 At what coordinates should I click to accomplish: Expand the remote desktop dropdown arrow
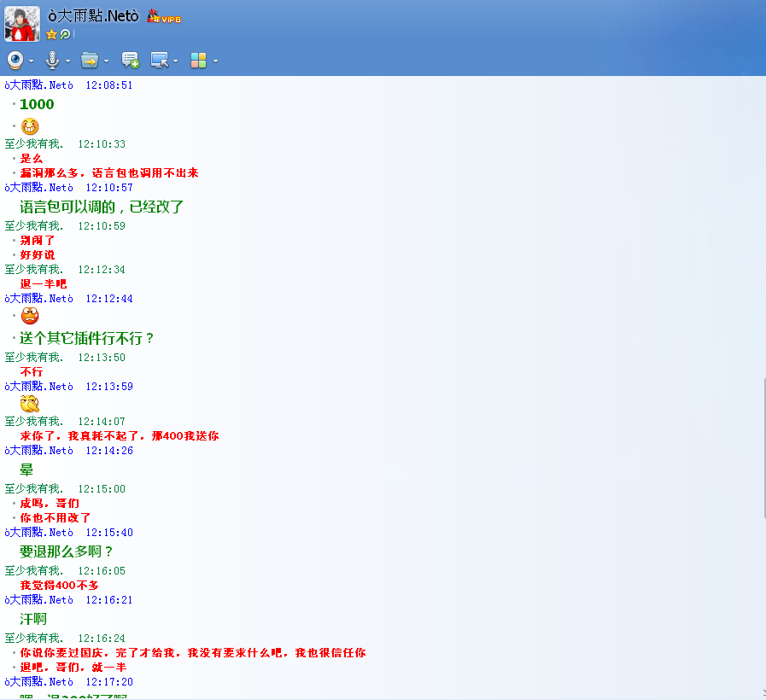tap(175, 61)
